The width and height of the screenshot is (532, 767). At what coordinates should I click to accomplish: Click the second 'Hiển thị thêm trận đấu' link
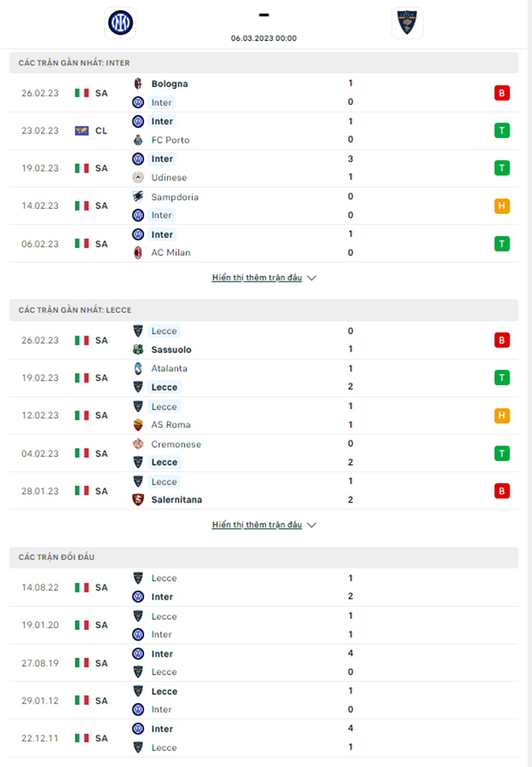(x=257, y=525)
